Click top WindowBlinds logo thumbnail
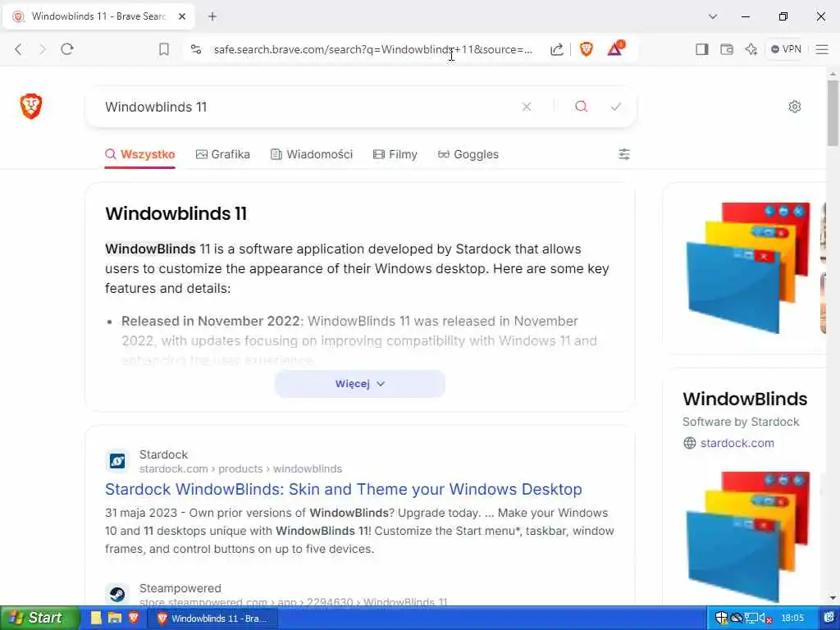840x630 pixels. (x=748, y=267)
